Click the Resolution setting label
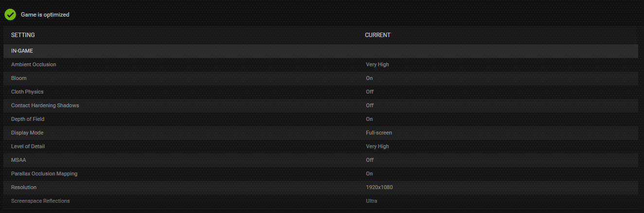644x213 pixels. pyautogui.click(x=24, y=187)
